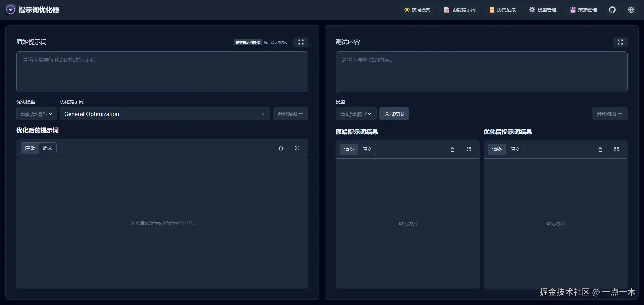
Task: Copy the 优化后的提示词 content
Action: [281, 148]
